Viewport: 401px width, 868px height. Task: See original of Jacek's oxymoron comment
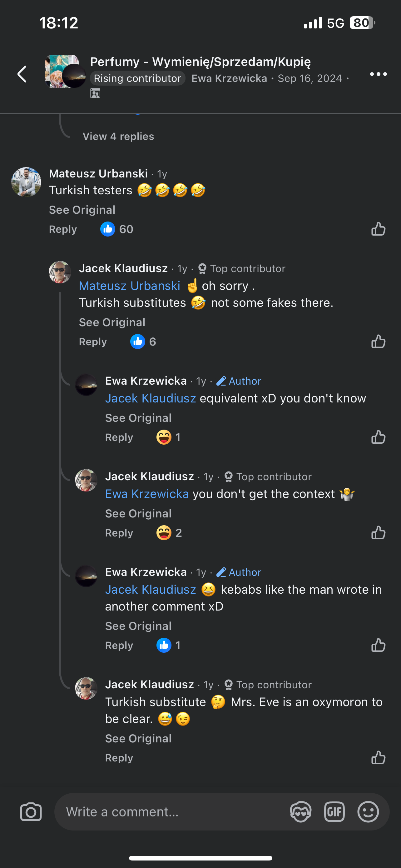[138, 738]
